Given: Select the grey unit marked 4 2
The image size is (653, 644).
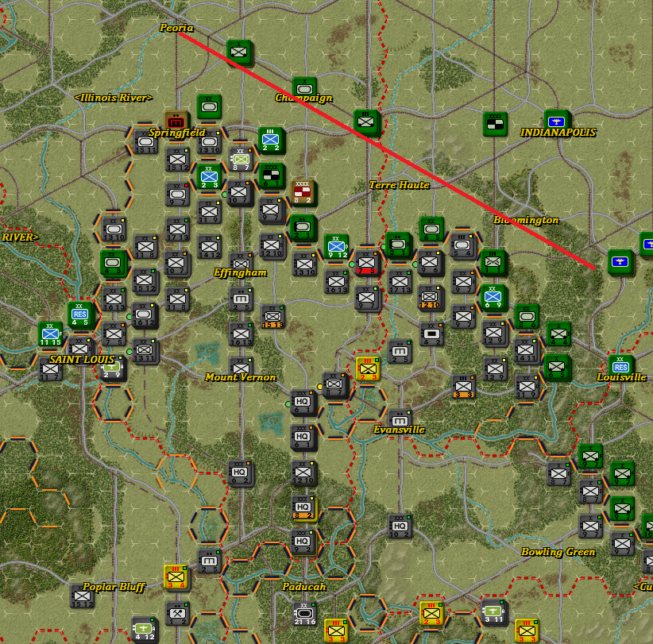Looking at the screenshot, I should click(x=431, y=334).
